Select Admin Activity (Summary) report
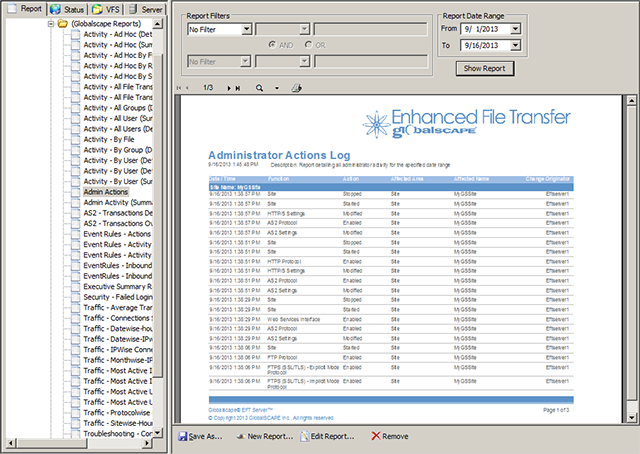 point(118,203)
